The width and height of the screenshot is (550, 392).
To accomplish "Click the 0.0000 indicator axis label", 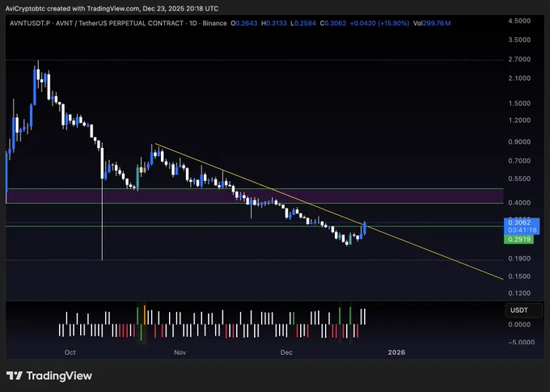I will click(x=519, y=325).
